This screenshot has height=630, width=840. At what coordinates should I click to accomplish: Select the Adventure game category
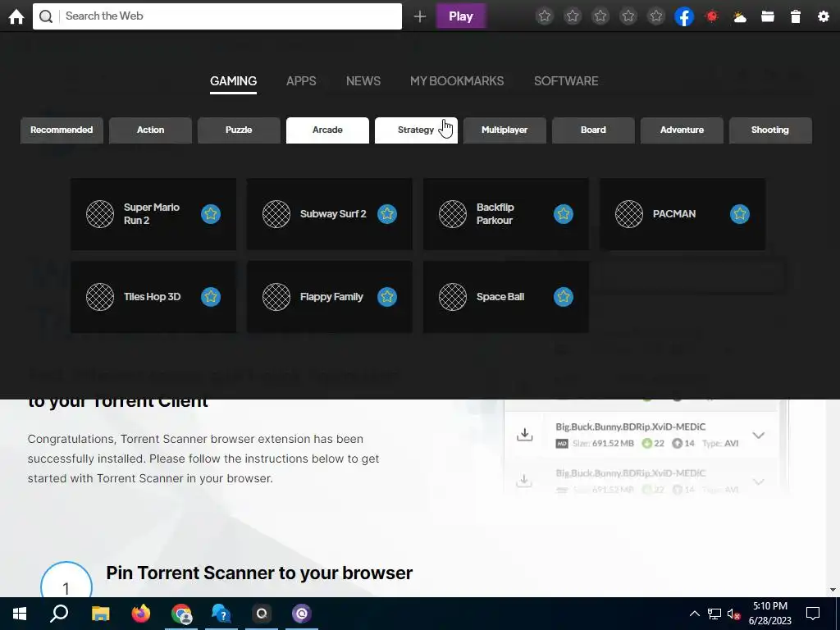click(682, 130)
